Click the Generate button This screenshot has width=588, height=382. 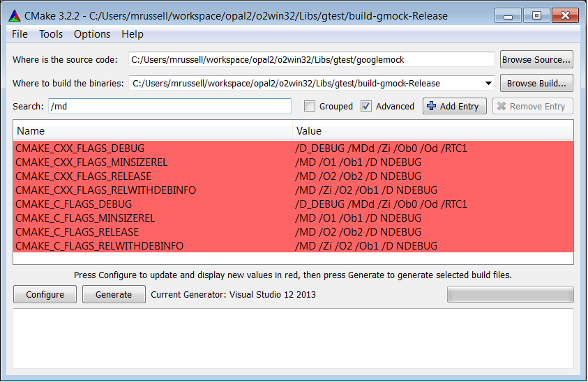[114, 294]
